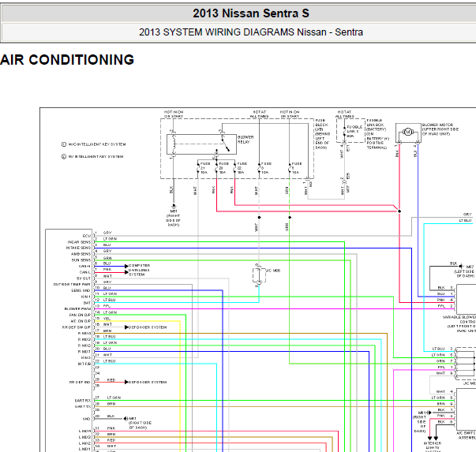Click the blower relay switch contact symbol
Screen dimensions: 476x452
click(225, 143)
